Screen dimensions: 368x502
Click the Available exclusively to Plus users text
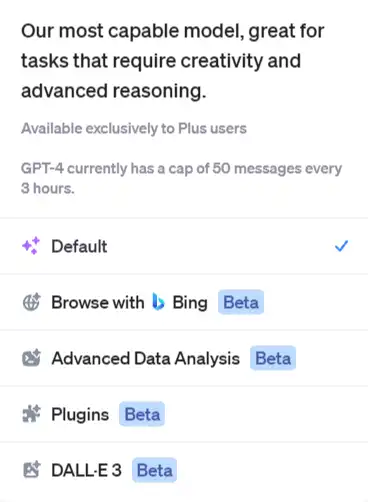tap(134, 129)
